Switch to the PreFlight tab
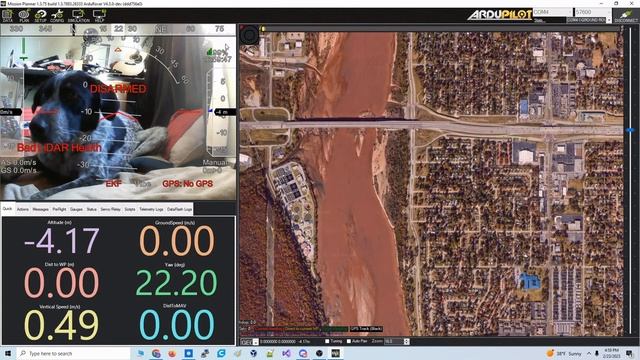 coord(59,209)
